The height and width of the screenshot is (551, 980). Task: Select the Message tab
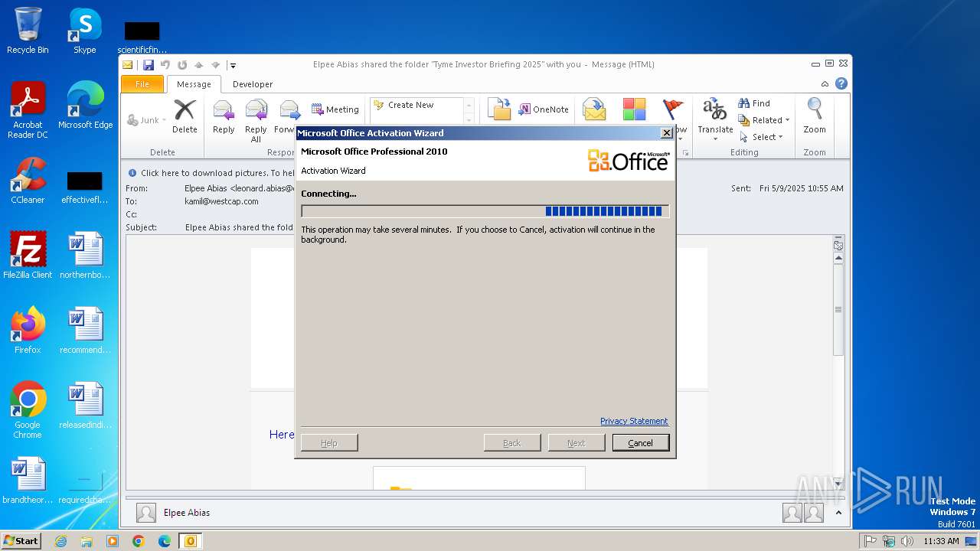tap(194, 84)
